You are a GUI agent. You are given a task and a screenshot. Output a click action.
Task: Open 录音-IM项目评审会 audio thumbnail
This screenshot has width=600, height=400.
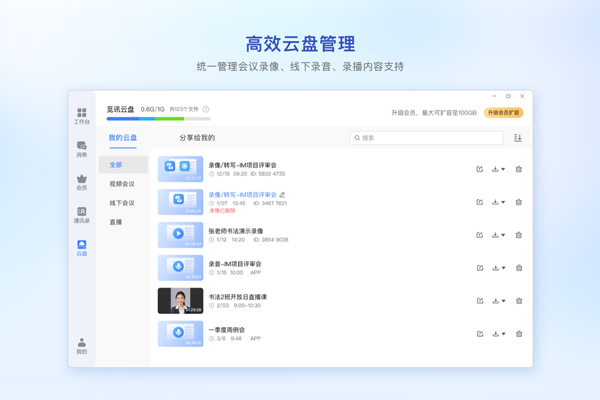pyautogui.click(x=181, y=268)
